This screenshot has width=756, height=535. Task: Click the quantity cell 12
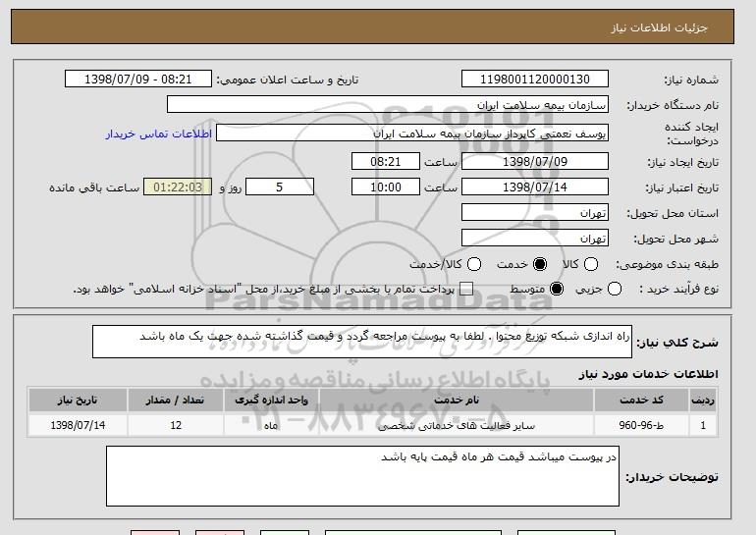click(176, 425)
